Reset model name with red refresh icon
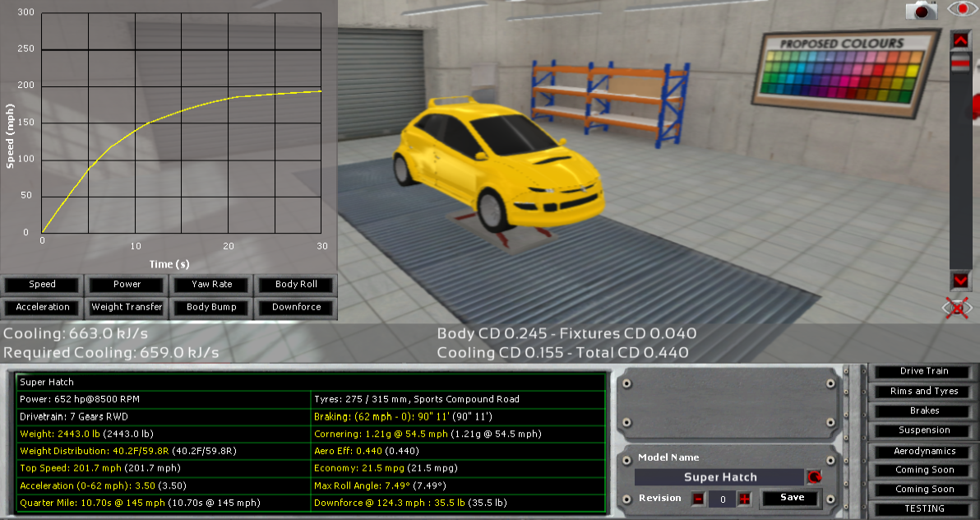 [x=815, y=477]
